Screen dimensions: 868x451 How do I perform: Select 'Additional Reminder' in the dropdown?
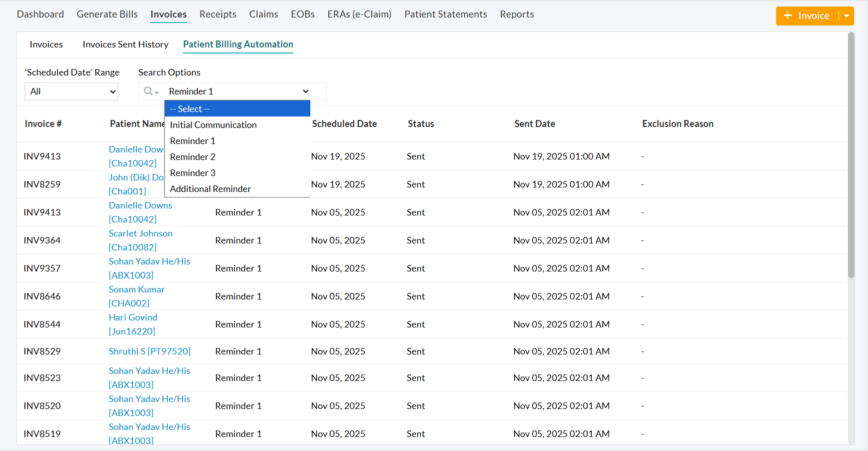point(210,188)
